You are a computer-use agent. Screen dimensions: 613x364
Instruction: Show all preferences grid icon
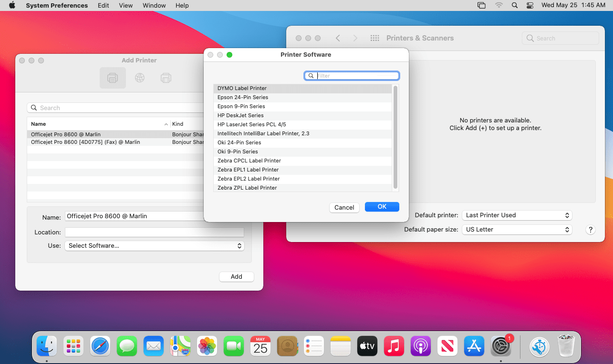(x=374, y=38)
